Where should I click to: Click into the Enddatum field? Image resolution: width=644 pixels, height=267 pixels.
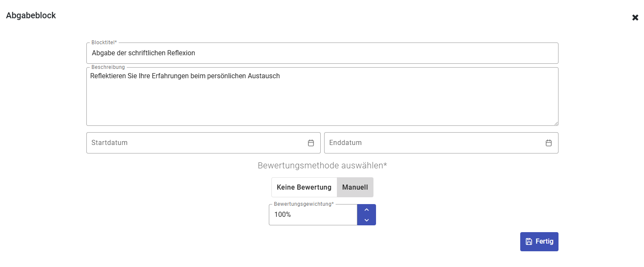[x=434, y=143]
